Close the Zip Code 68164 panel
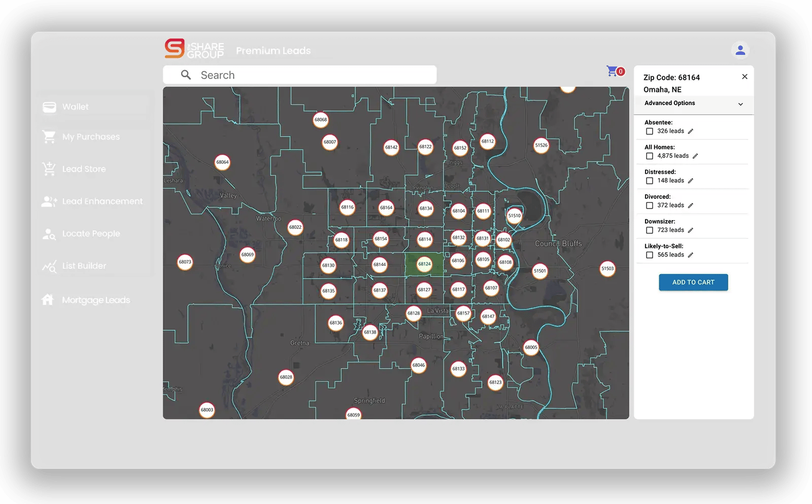 (745, 77)
